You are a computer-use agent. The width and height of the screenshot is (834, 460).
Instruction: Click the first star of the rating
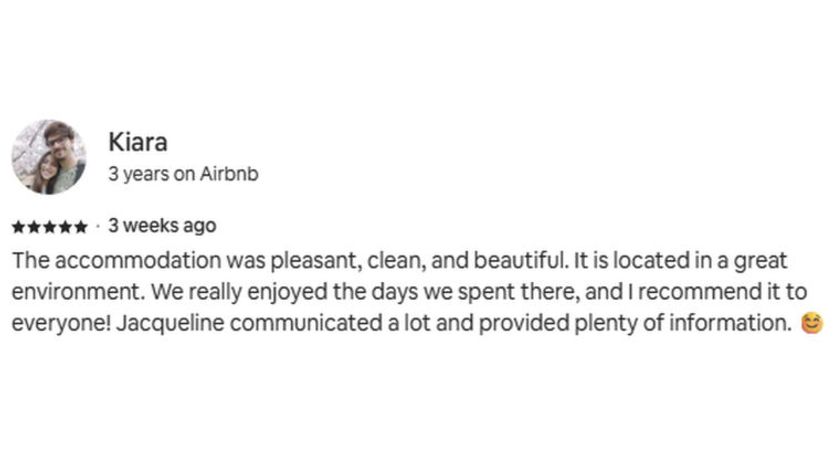click(x=18, y=227)
